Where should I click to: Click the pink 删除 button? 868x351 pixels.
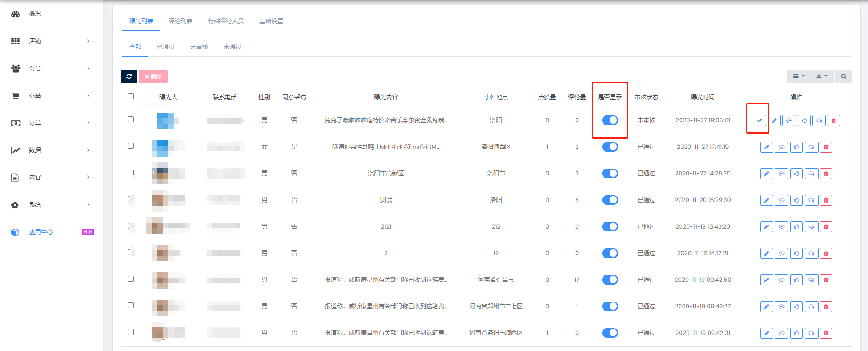pos(153,77)
